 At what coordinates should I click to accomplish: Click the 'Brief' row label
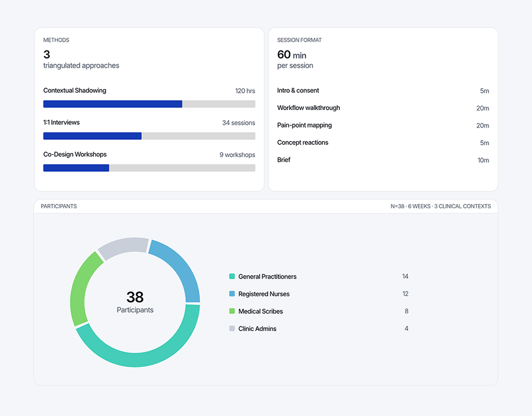[x=284, y=160]
